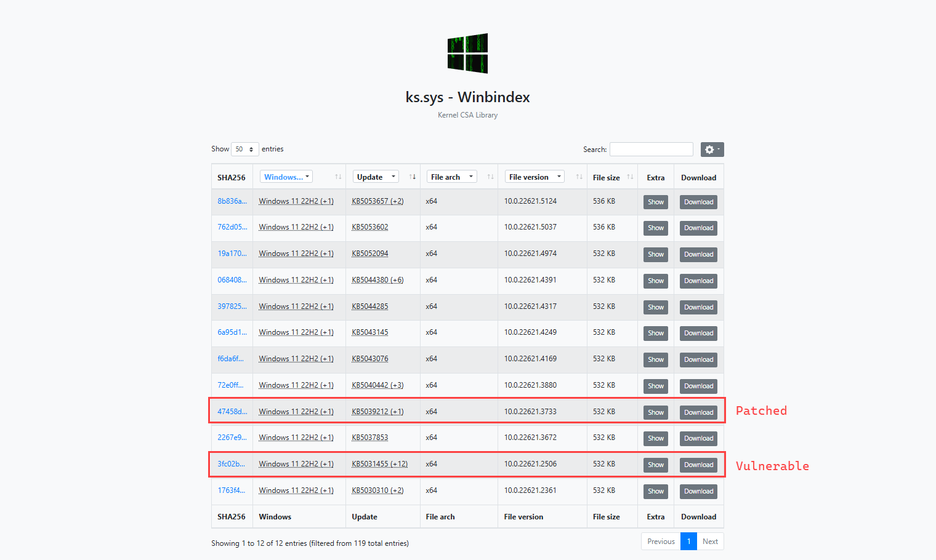Image resolution: width=936 pixels, height=560 pixels.
Task: Download ks.sys version 10.0.22621.3880
Action: (699, 386)
